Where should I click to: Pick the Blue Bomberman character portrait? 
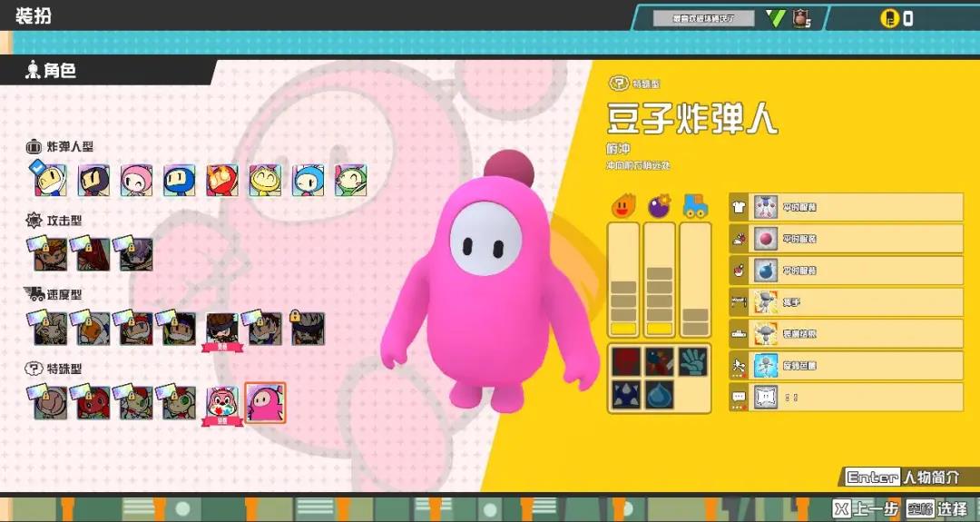(x=180, y=181)
